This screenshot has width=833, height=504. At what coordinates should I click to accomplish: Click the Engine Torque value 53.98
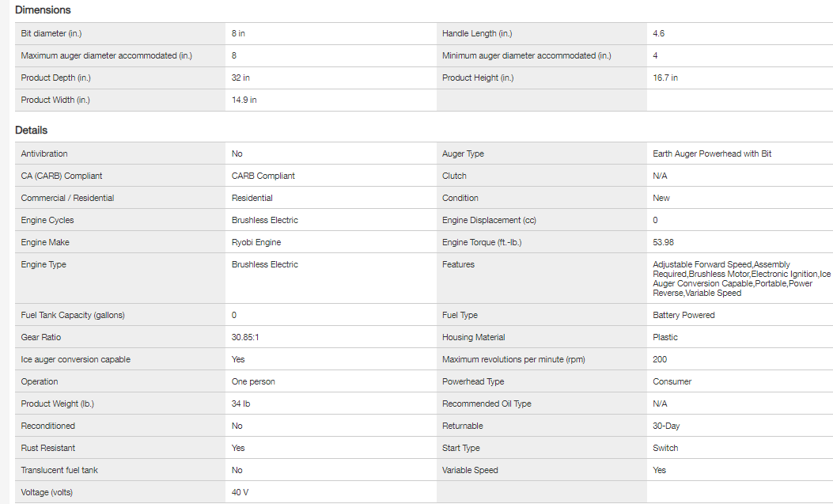coord(664,243)
